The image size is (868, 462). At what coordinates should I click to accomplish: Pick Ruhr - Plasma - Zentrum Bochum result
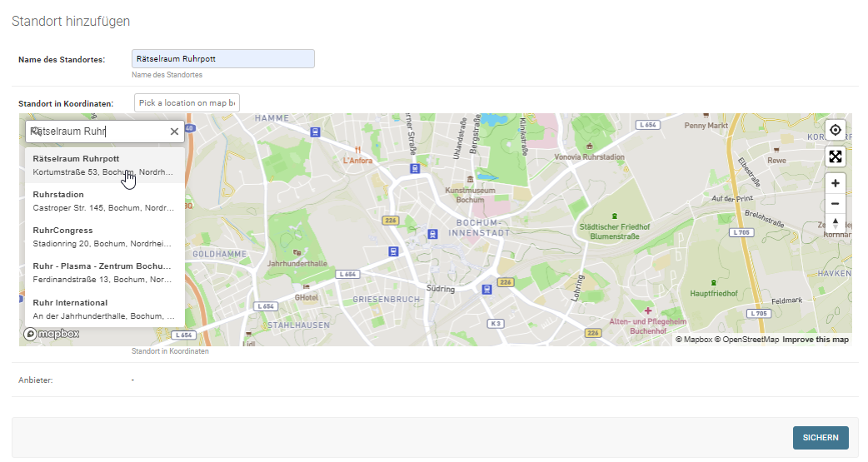point(103,272)
